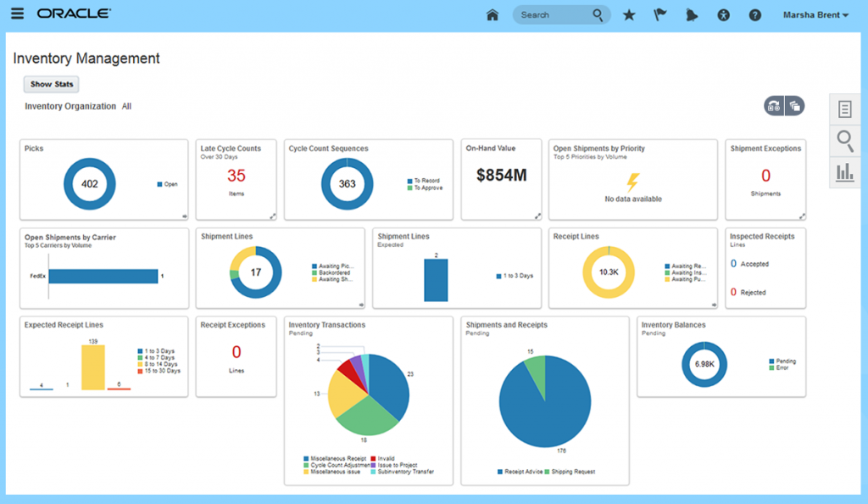Click the Inventory Management page title
The image size is (868, 504).
(85, 59)
